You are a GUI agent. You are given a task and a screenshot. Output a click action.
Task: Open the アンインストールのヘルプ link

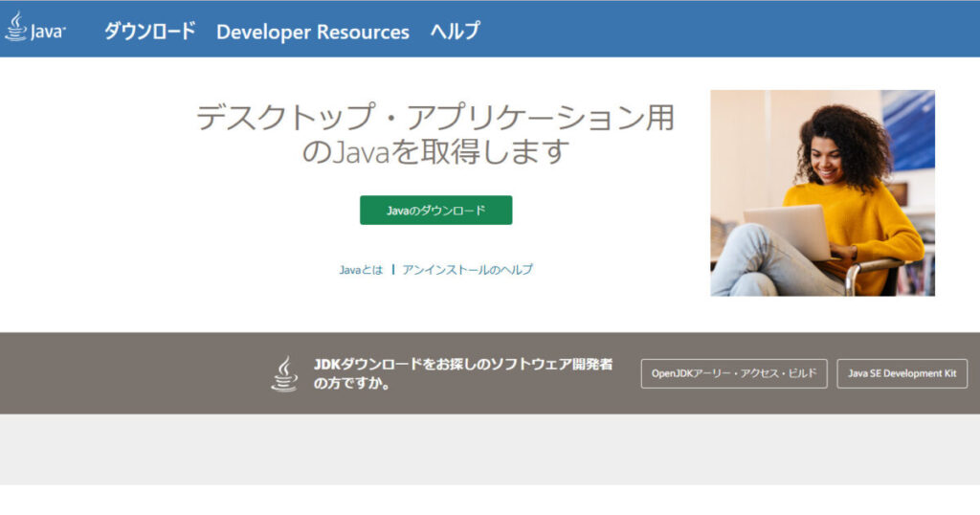[x=467, y=269]
